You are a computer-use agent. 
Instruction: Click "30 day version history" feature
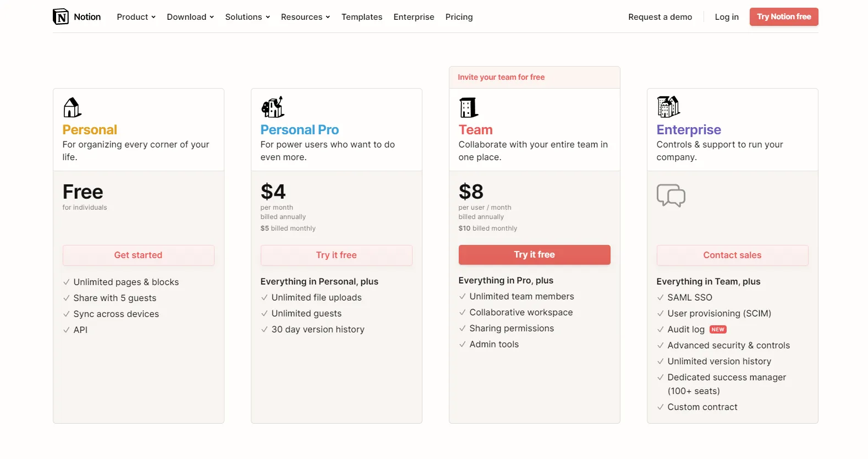318,330
